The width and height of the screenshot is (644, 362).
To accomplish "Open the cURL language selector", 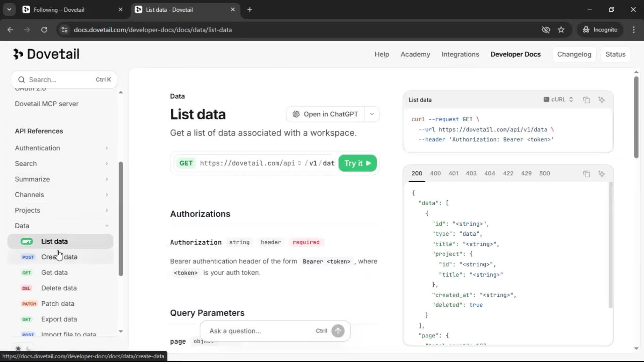I will click(558, 100).
